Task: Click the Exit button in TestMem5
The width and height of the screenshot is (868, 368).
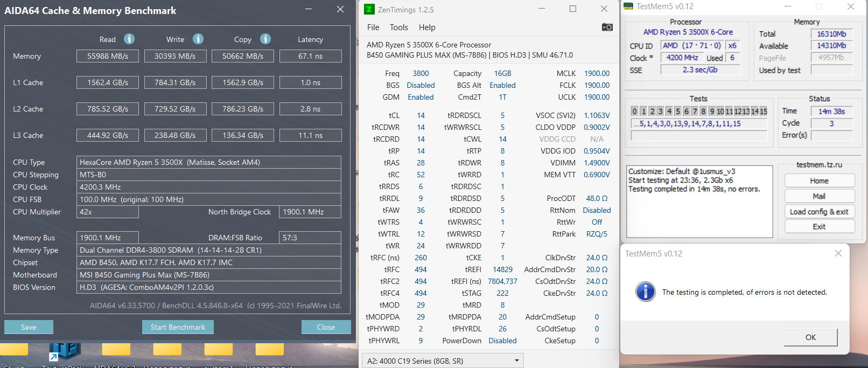Action: pos(819,227)
